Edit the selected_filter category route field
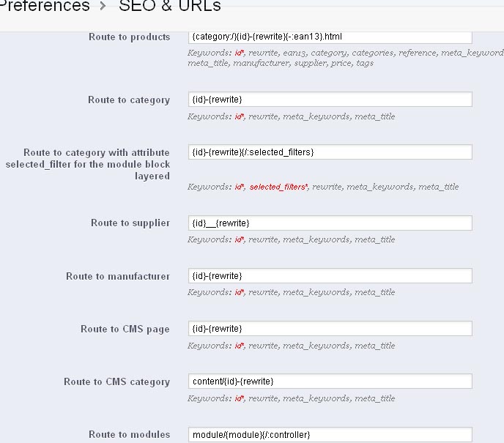Viewport: 504px width, 443px height. coord(330,152)
